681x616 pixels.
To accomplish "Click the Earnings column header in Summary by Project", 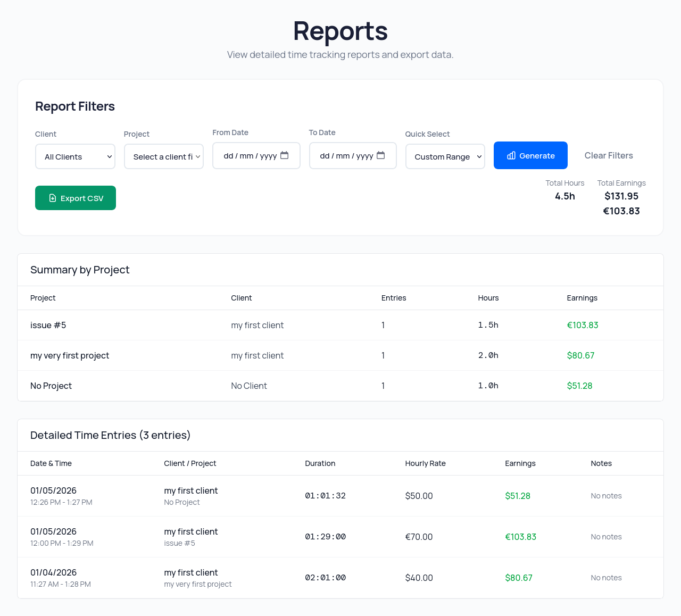I will [x=582, y=298].
